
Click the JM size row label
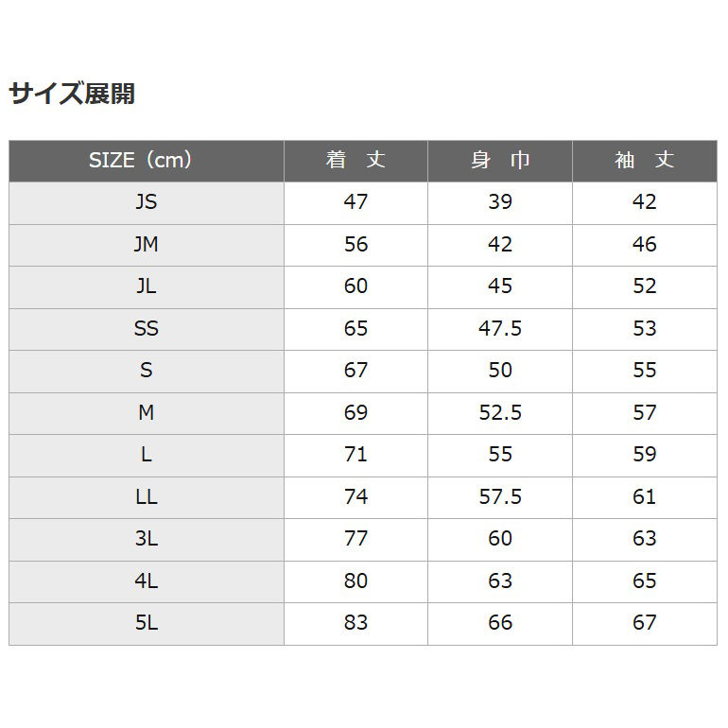tap(147, 245)
